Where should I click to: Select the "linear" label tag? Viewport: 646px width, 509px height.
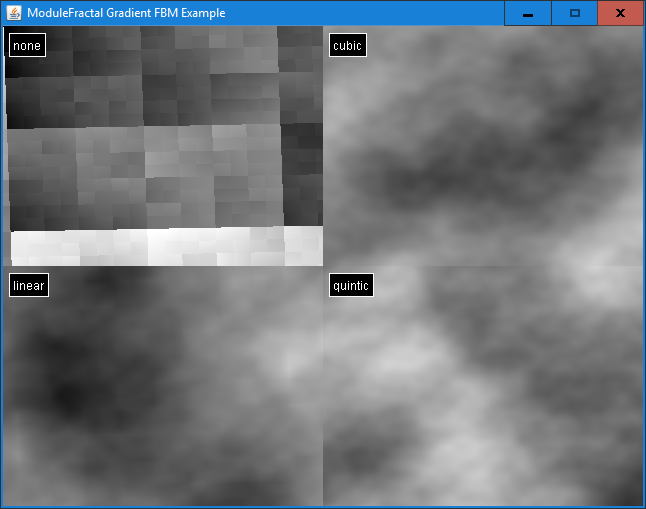coord(28,286)
